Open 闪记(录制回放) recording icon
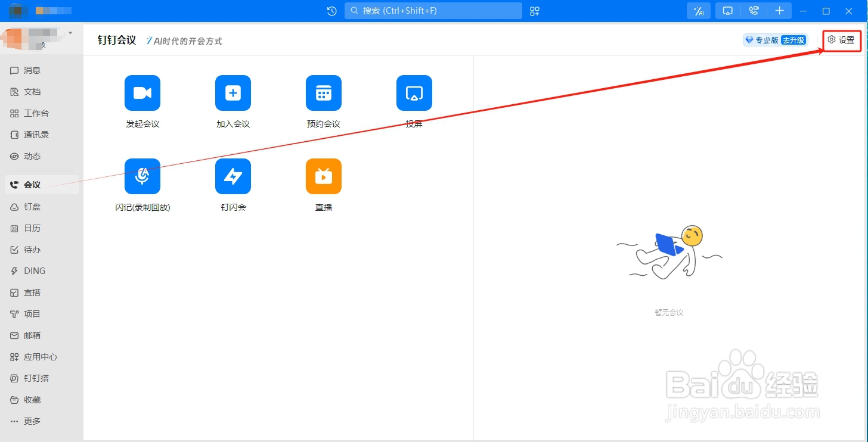This screenshot has height=442, width=868. click(142, 176)
